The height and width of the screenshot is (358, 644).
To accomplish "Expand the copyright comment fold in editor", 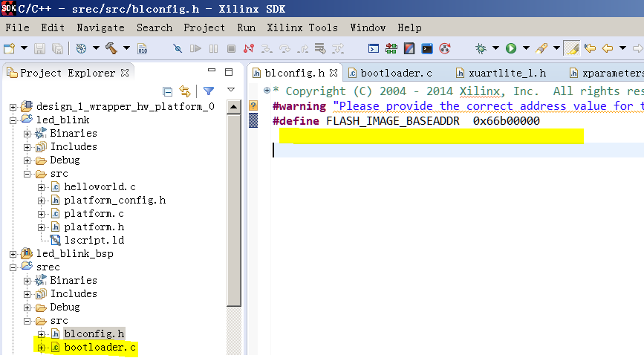I will tap(267, 91).
